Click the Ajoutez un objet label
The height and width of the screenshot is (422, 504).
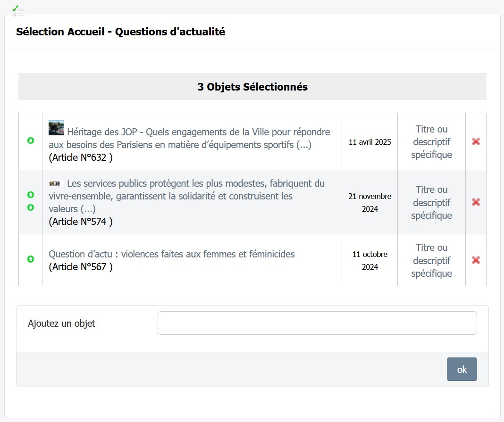click(62, 323)
